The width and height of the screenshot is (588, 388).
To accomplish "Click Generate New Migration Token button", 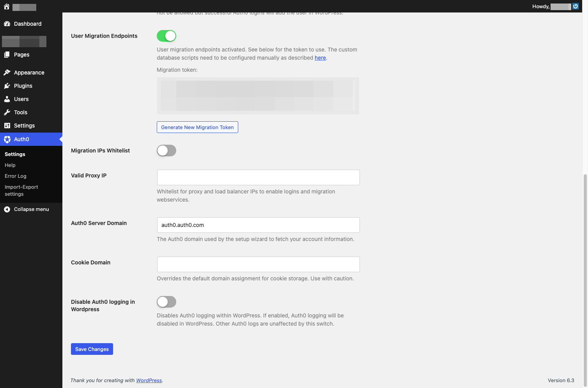I will tap(197, 127).
